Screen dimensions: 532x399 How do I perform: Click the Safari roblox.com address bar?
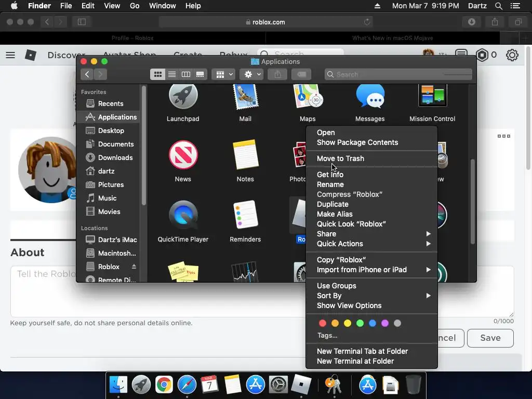point(265,22)
